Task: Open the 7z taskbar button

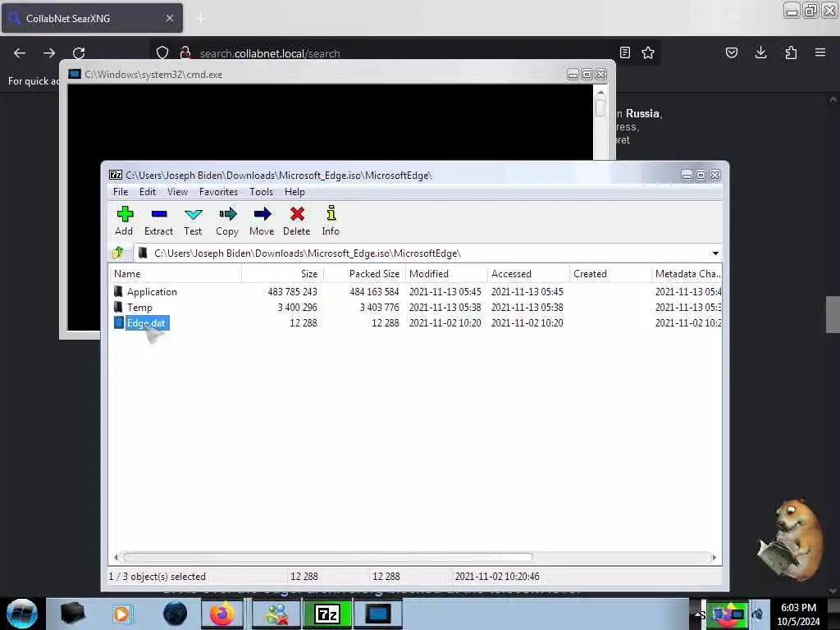Action: pyautogui.click(x=328, y=614)
